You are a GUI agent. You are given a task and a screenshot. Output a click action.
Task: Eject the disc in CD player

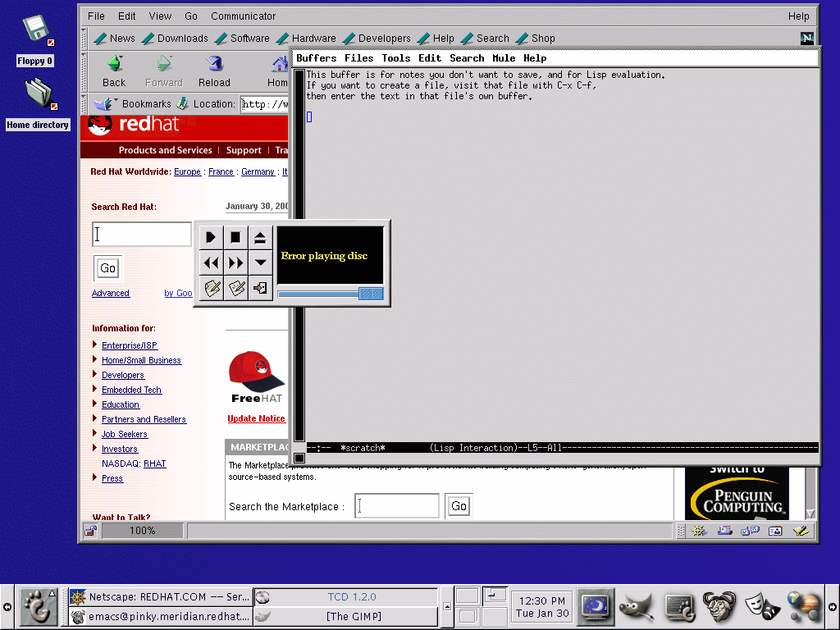(260, 238)
